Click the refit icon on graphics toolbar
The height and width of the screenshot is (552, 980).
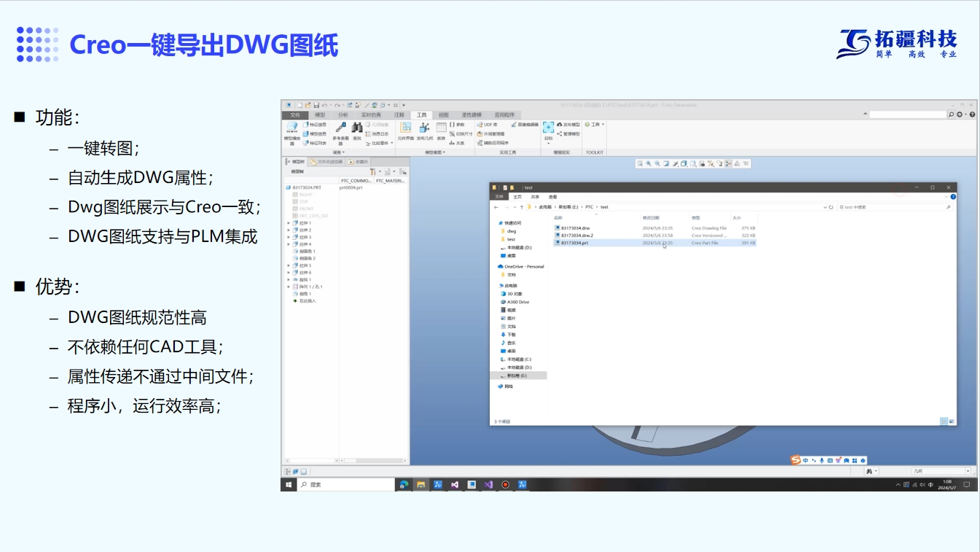click(x=640, y=163)
